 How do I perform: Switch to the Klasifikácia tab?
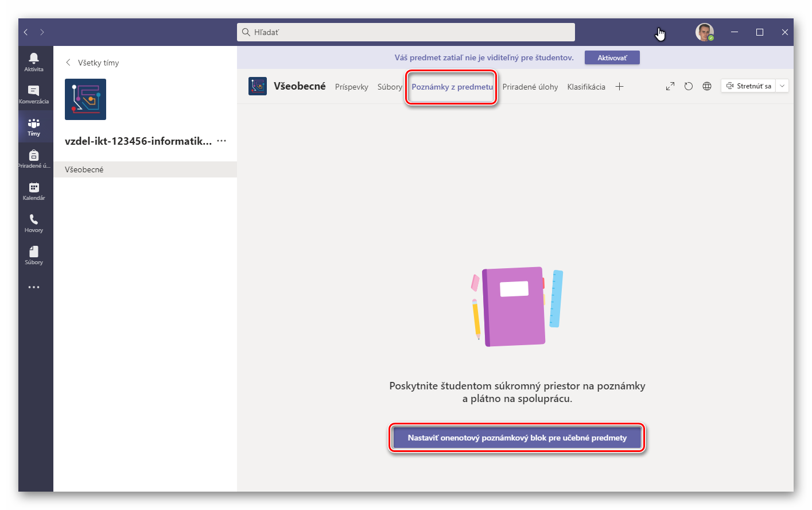click(586, 87)
